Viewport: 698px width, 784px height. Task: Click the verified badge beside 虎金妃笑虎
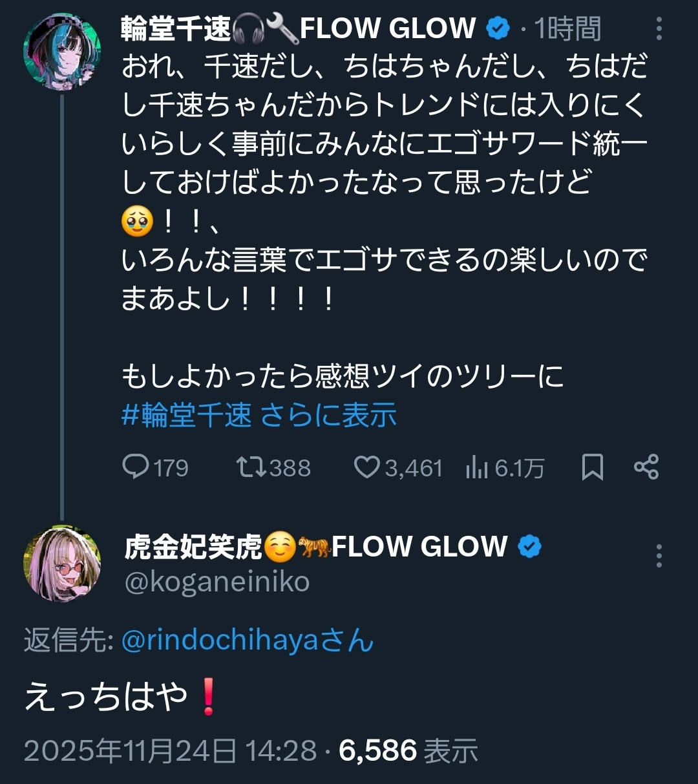tap(530, 547)
